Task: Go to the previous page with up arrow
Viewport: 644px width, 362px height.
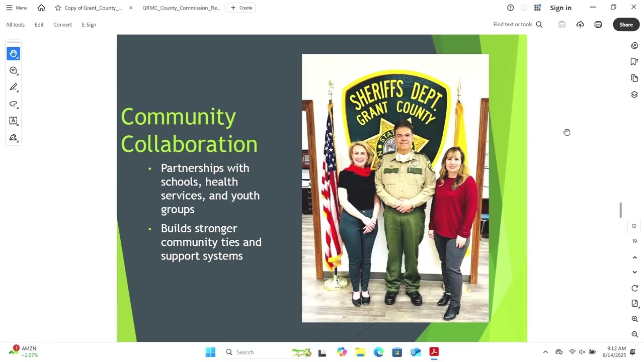Action: [634, 257]
